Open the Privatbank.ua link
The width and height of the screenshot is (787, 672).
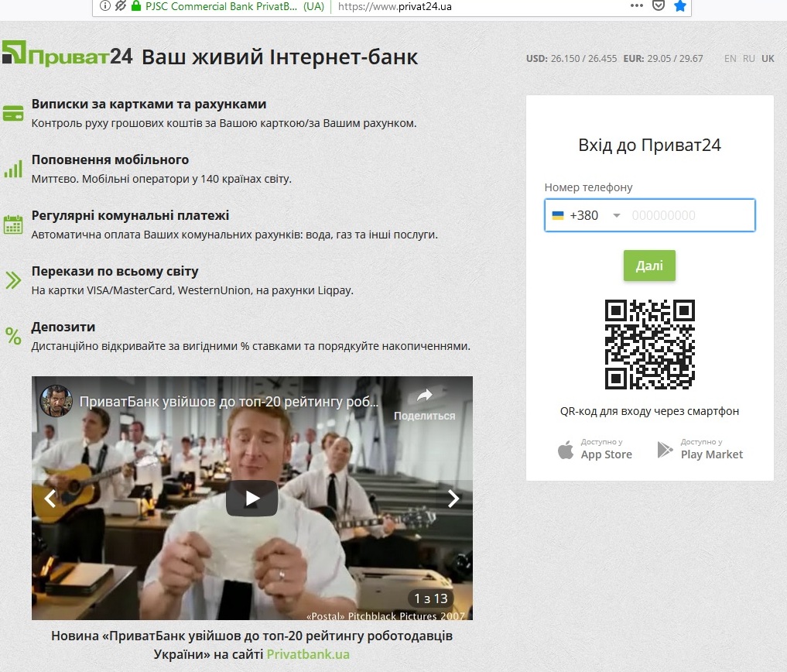pyautogui.click(x=308, y=654)
